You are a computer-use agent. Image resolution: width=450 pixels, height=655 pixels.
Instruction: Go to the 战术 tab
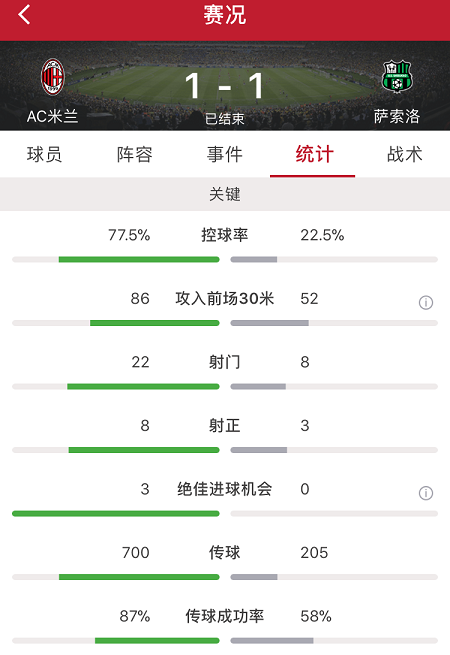405,154
